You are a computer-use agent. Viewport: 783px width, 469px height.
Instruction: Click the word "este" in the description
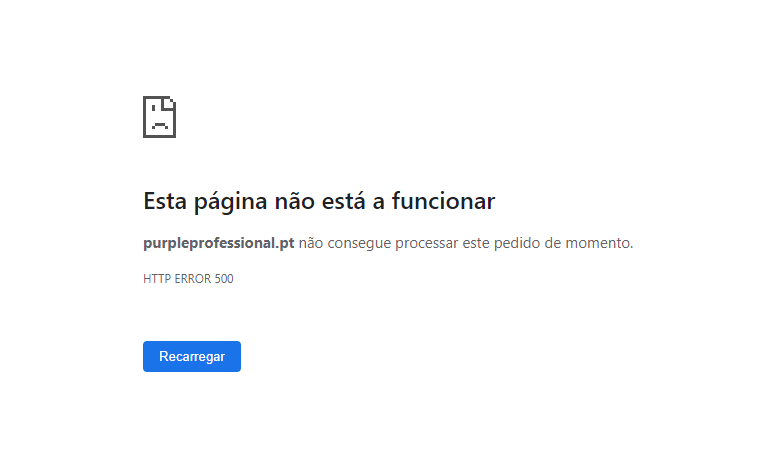(x=476, y=243)
